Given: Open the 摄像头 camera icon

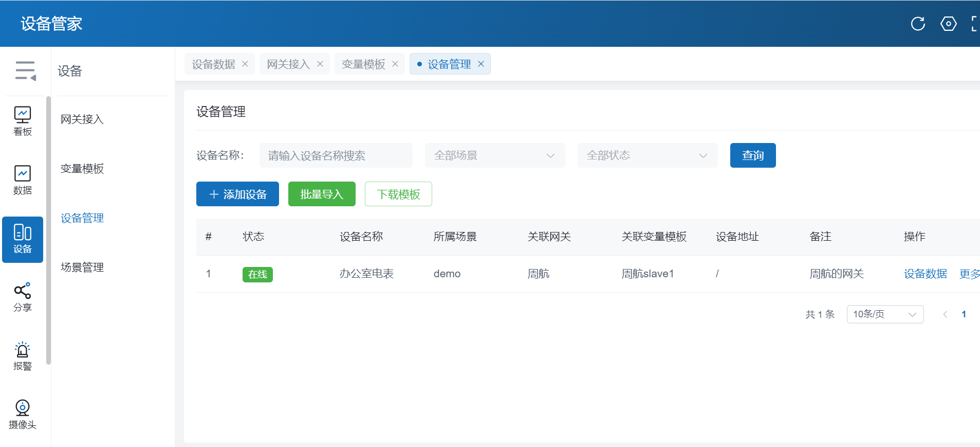Looking at the screenshot, I should click(x=23, y=415).
